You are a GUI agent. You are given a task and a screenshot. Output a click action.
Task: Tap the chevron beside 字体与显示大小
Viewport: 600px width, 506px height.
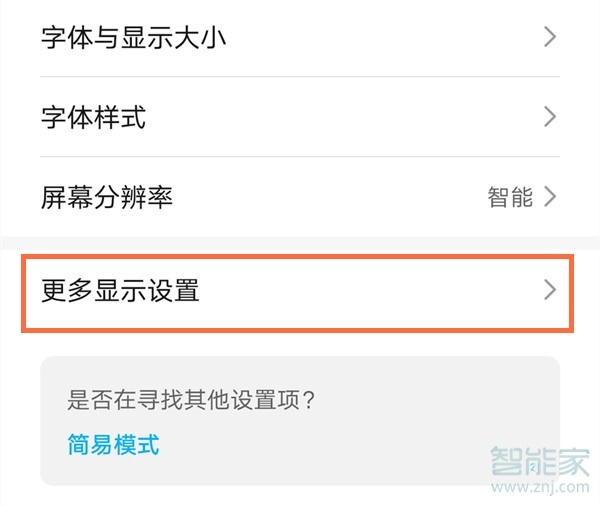(549, 38)
